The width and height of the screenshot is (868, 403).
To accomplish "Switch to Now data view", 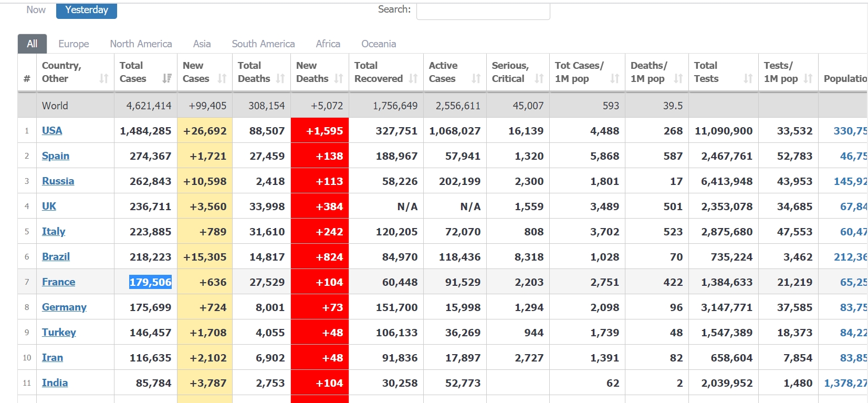I will [x=36, y=10].
